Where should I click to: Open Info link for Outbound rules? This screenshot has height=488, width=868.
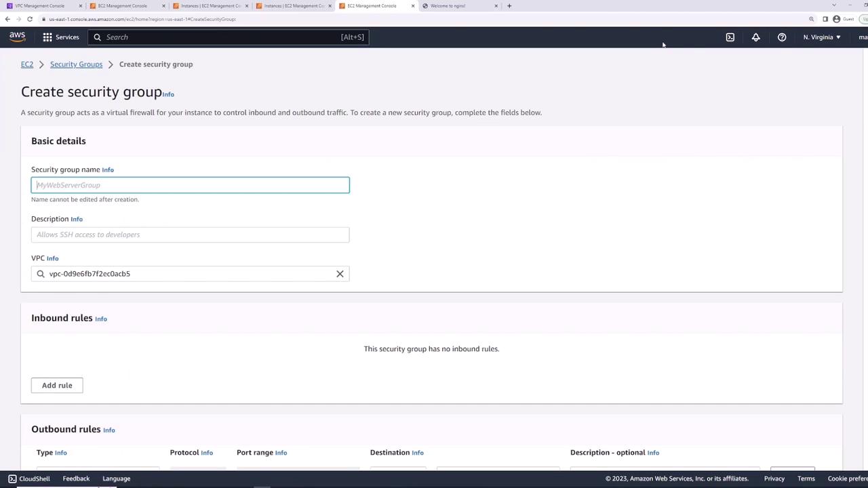[x=109, y=430]
